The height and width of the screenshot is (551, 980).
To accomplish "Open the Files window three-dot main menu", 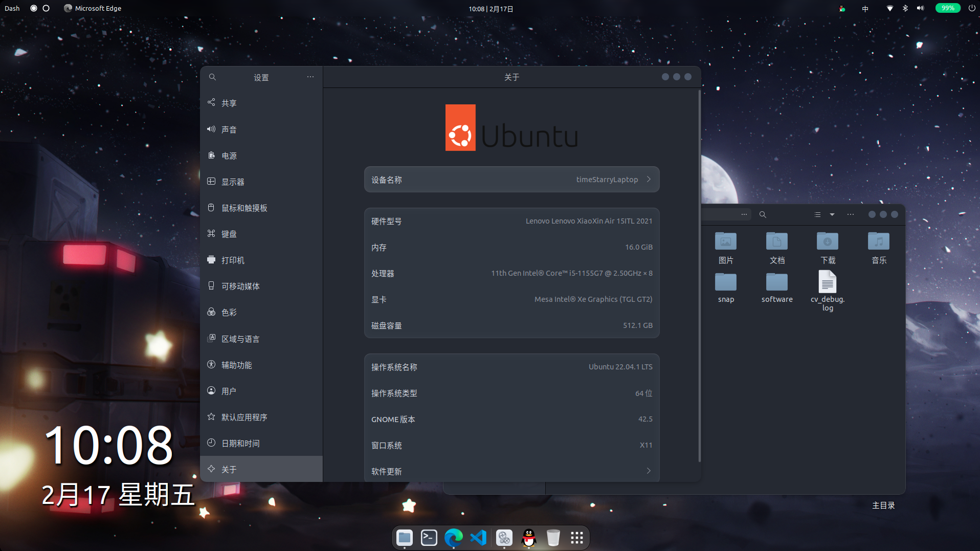I will [851, 215].
